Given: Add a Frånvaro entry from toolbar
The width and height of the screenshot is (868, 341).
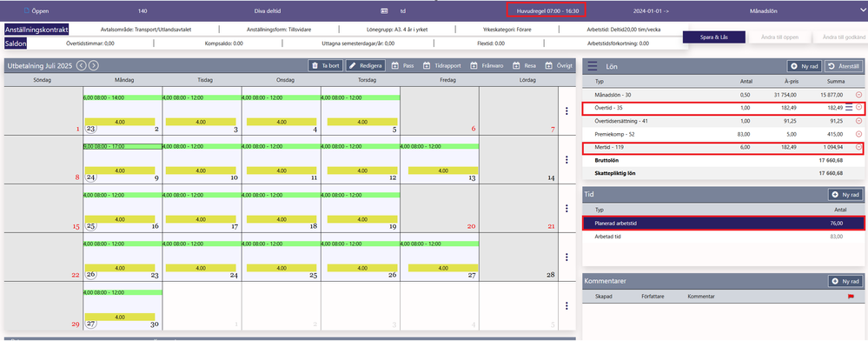Looking at the screenshot, I should pos(487,65).
